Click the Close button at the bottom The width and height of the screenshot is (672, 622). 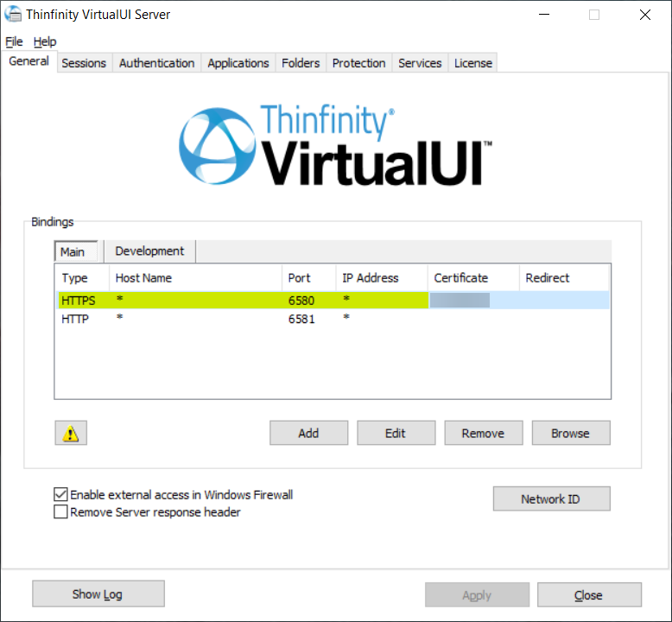click(x=589, y=594)
